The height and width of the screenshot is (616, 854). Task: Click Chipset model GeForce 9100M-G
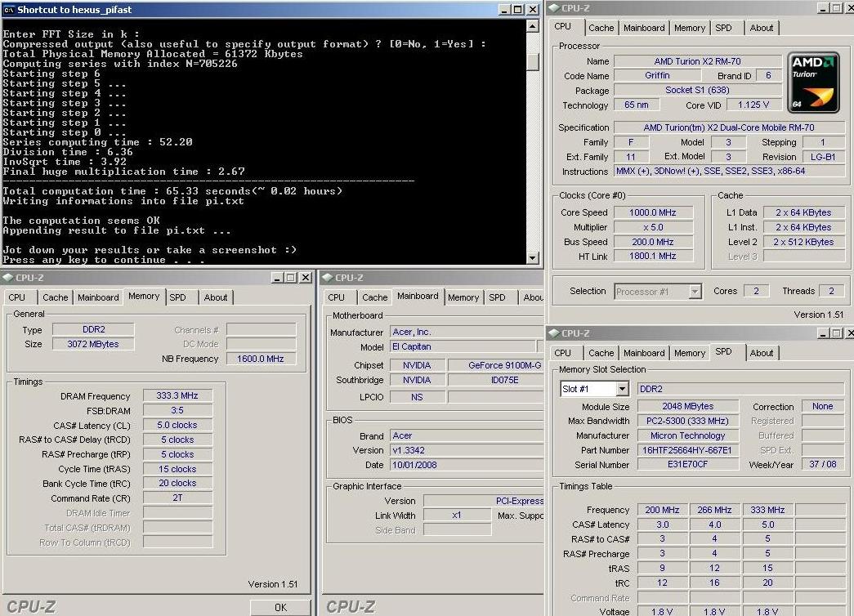point(496,365)
